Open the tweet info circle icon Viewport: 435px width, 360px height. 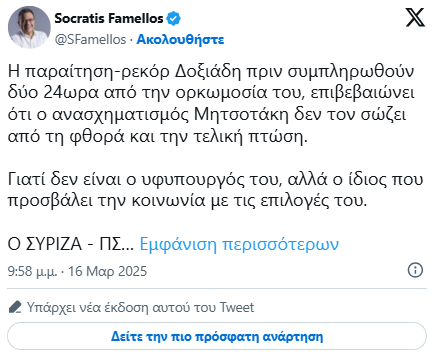(415, 270)
